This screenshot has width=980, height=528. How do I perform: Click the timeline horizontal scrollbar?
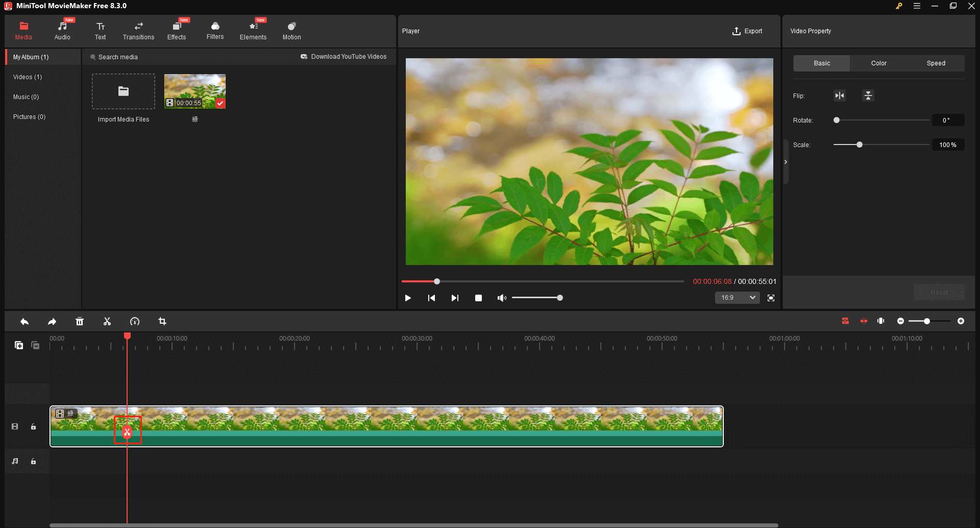tap(414, 525)
